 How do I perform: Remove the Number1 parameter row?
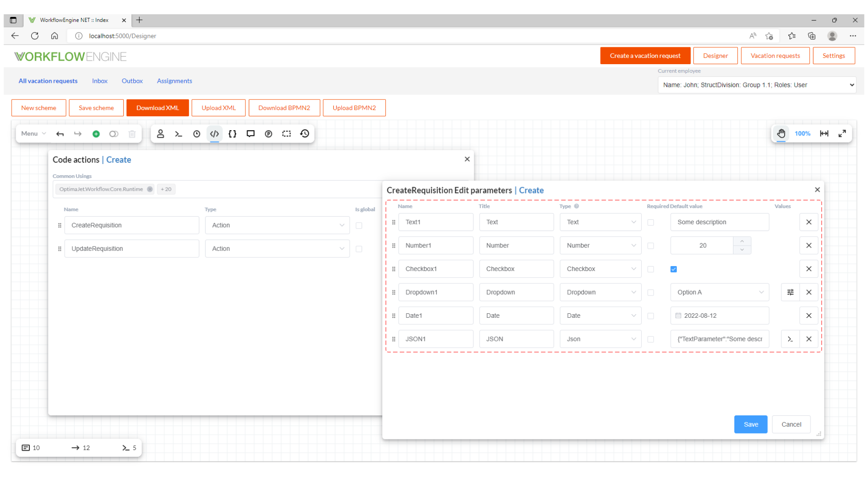(809, 246)
